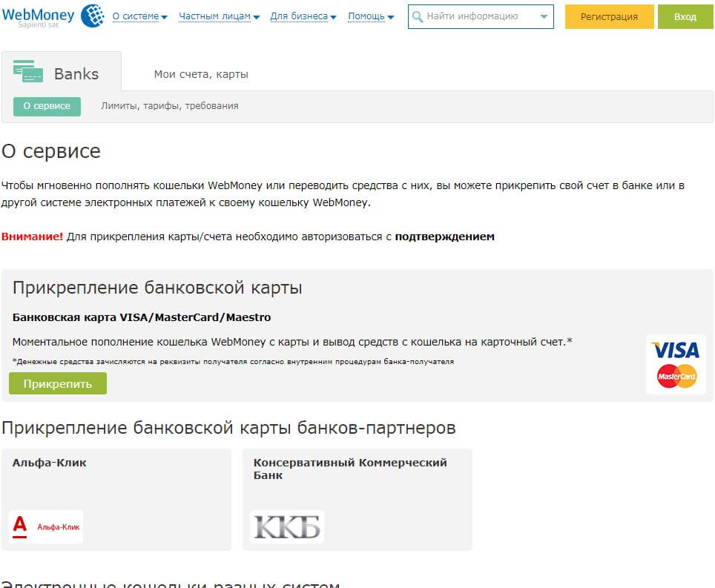The image size is (715, 588).
Task: Click the red Внимание! warning text
Action: (32, 237)
